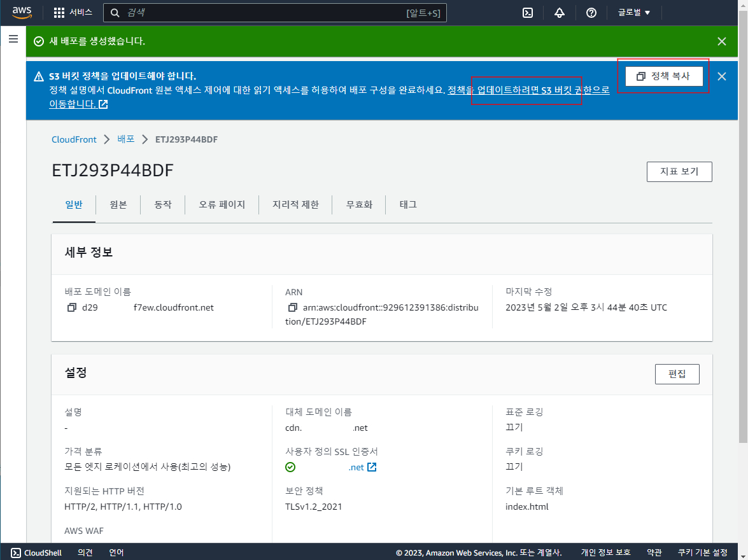Open the S3 bucket permissions link
The image size is (748, 560).
(x=528, y=90)
